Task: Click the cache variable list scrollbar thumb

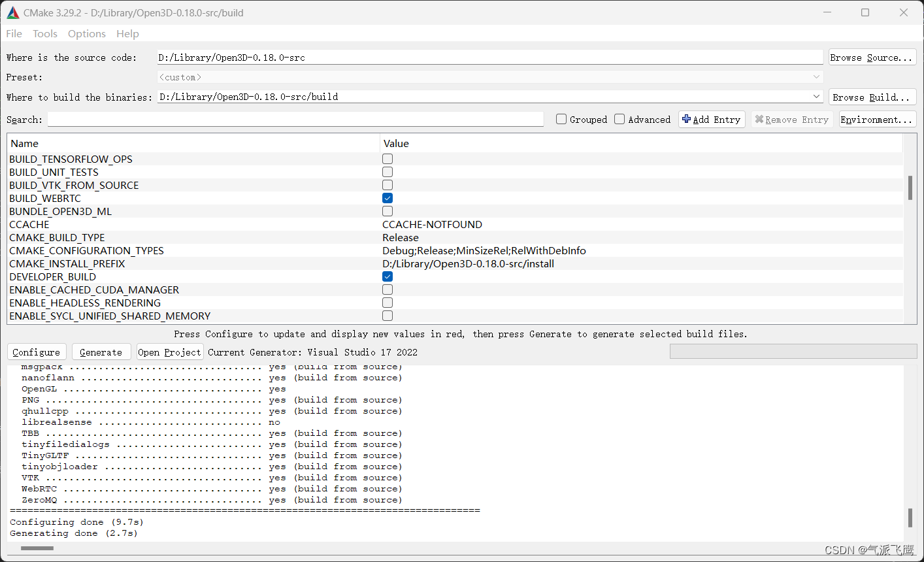Action: [x=910, y=188]
